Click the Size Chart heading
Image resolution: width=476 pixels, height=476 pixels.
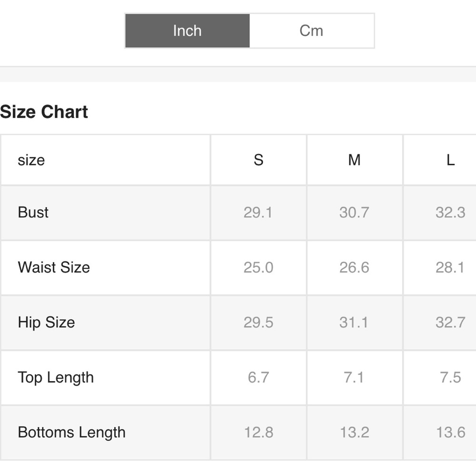pyautogui.click(x=44, y=112)
